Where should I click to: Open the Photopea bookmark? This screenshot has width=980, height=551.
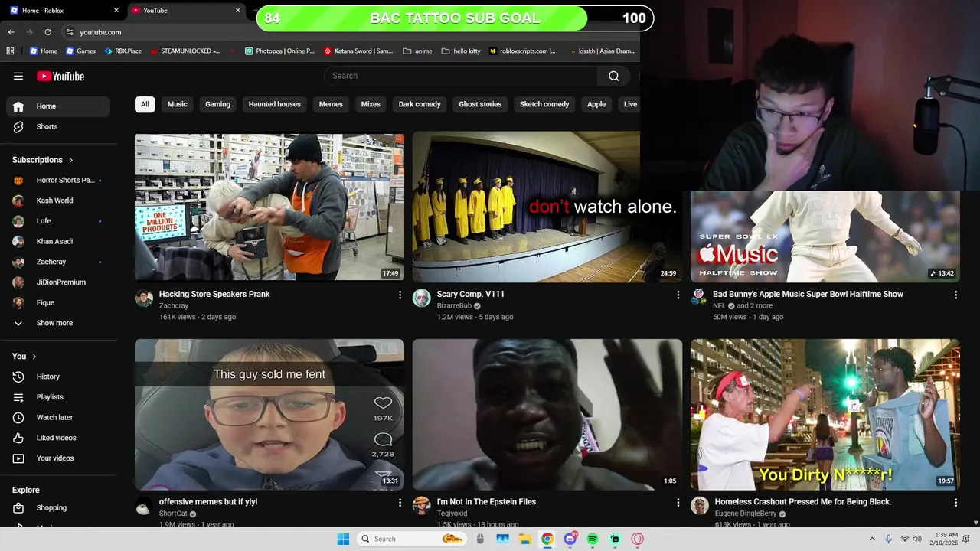[x=279, y=51]
